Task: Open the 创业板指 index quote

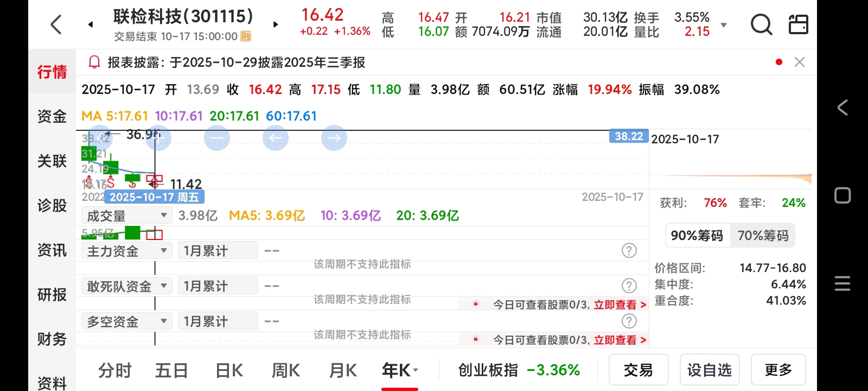Action: pos(519,370)
